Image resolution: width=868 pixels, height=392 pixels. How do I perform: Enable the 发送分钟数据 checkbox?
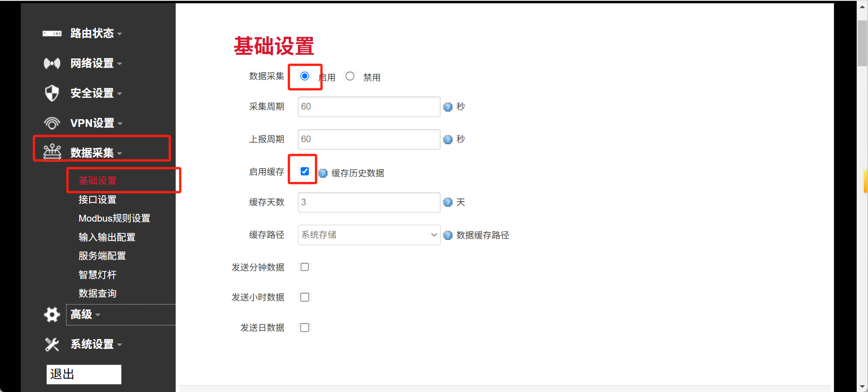tap(304, 267)
